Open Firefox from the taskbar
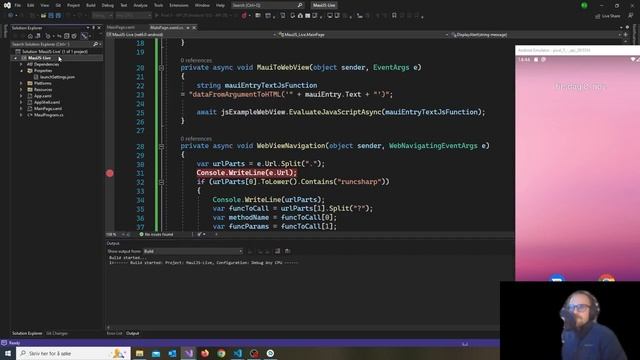Screen dimensions: 640x360 (x=205, y=353)
